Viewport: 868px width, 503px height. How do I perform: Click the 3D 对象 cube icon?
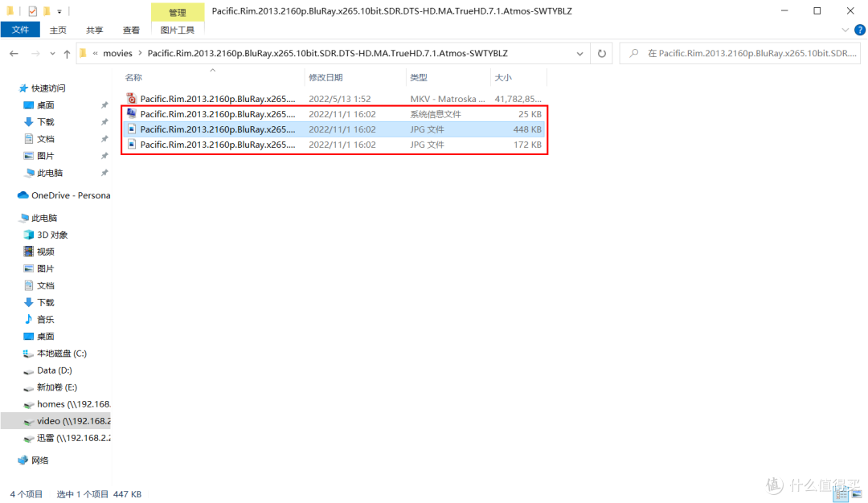29,235
